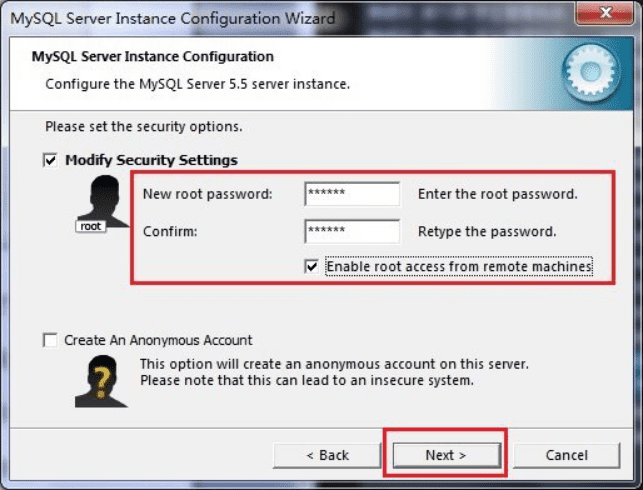Image resolution: width=643 pixels, height=490 pixels.
Task: Enable the Create An Anonymous Account checkbox
Action: tap(51, 340)
